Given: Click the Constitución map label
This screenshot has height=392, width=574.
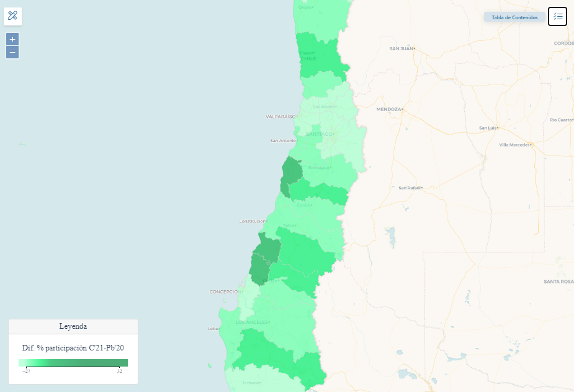Looking at the screenshot, I should [252, 221].
